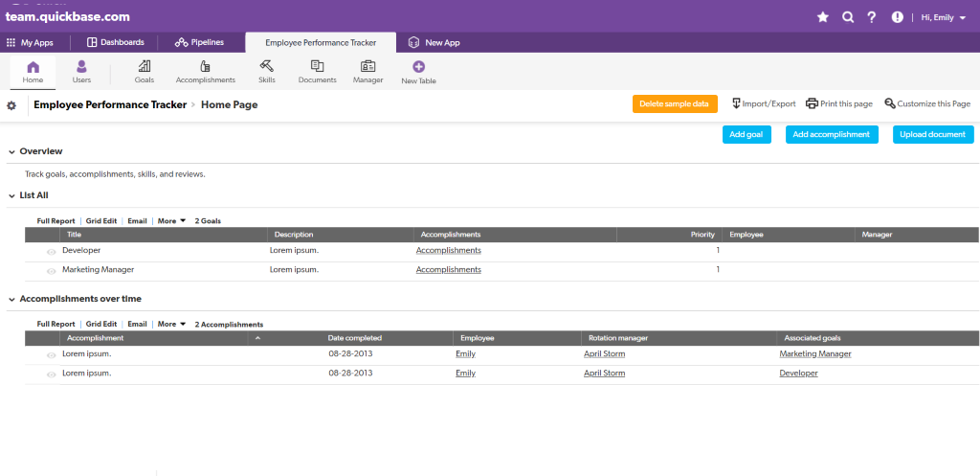
Task: Click the app settings gear icon
Action: pyautogui.click(x=11, y=105)
